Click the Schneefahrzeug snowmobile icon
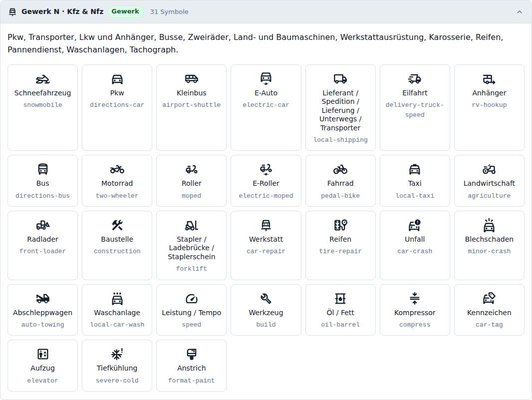Screen dimensions: 532x400 click(43, 79)
